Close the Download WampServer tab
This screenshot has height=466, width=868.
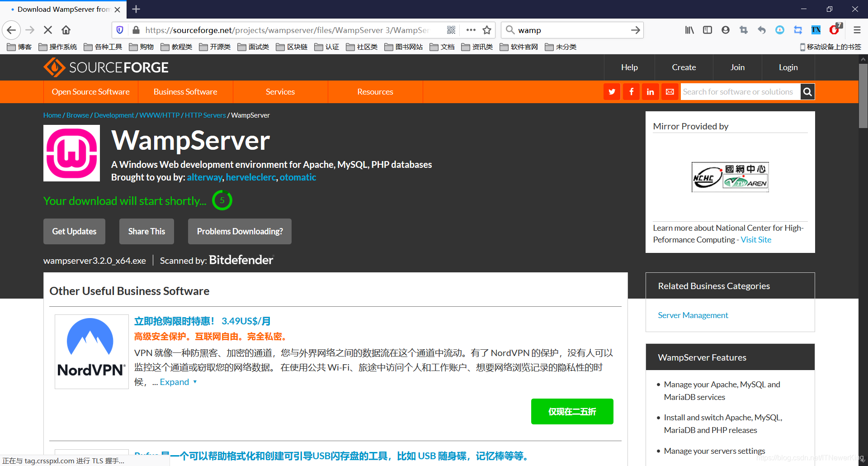pos(118,10)
